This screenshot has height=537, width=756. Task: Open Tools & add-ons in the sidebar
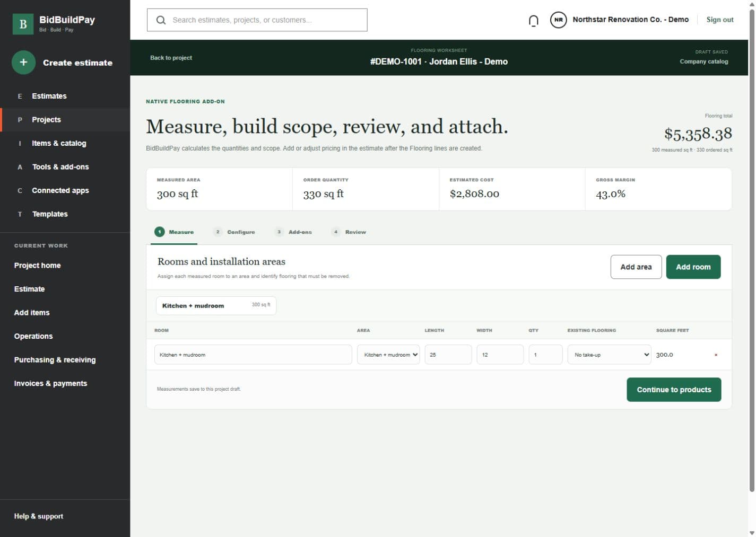(x=65, y=167)
